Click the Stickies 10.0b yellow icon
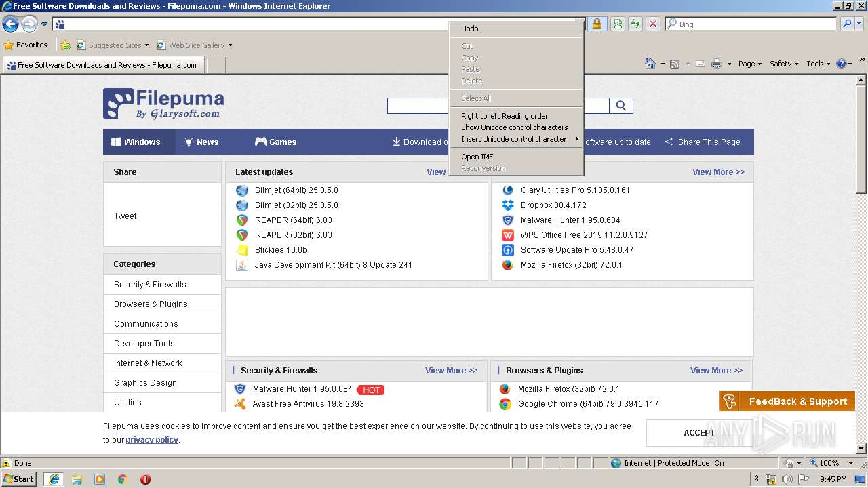The width and height of the screenshot is (868, 488). [242, 250]
